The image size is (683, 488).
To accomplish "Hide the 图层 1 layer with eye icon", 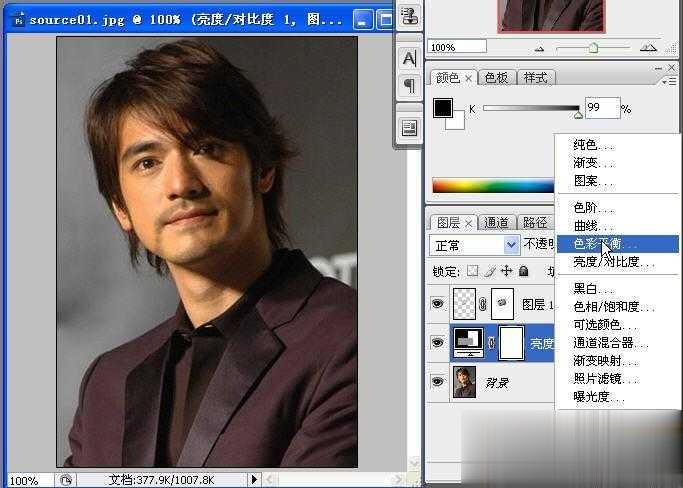I will (x=437, y=304).
